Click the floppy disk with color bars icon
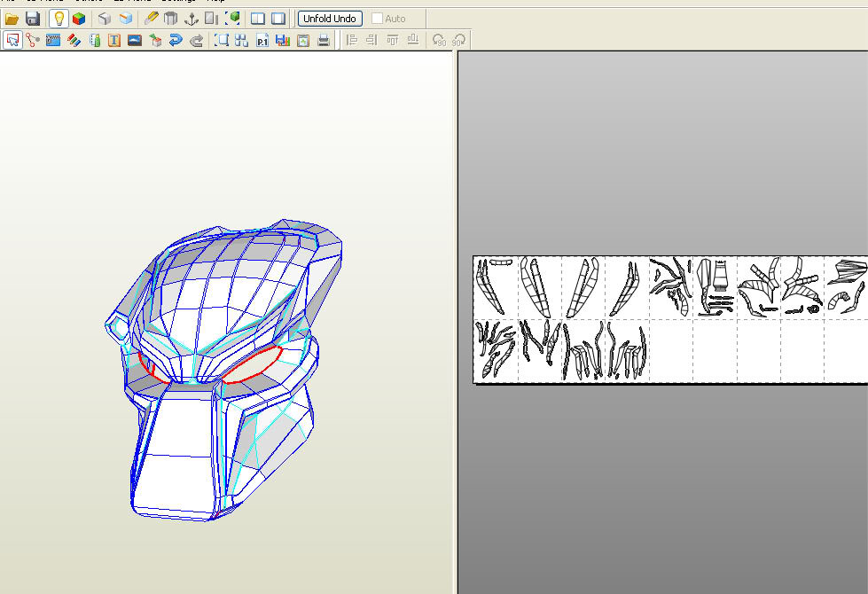 click(x=283, y=41)
